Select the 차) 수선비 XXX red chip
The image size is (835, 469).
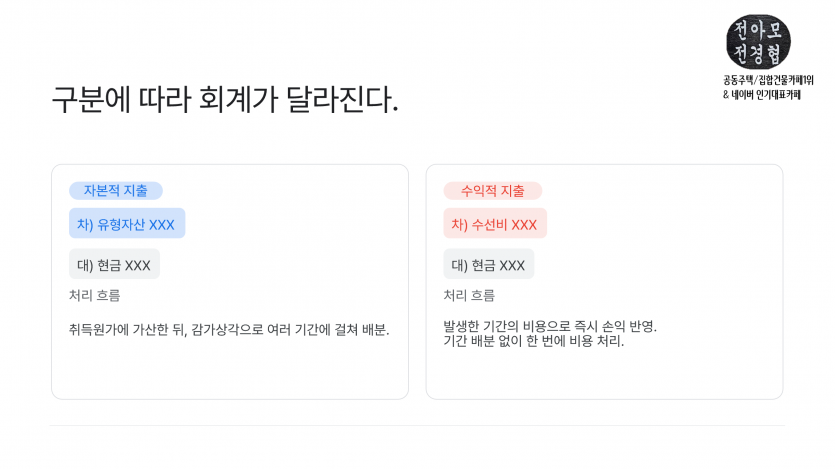[x=495, y=224]
